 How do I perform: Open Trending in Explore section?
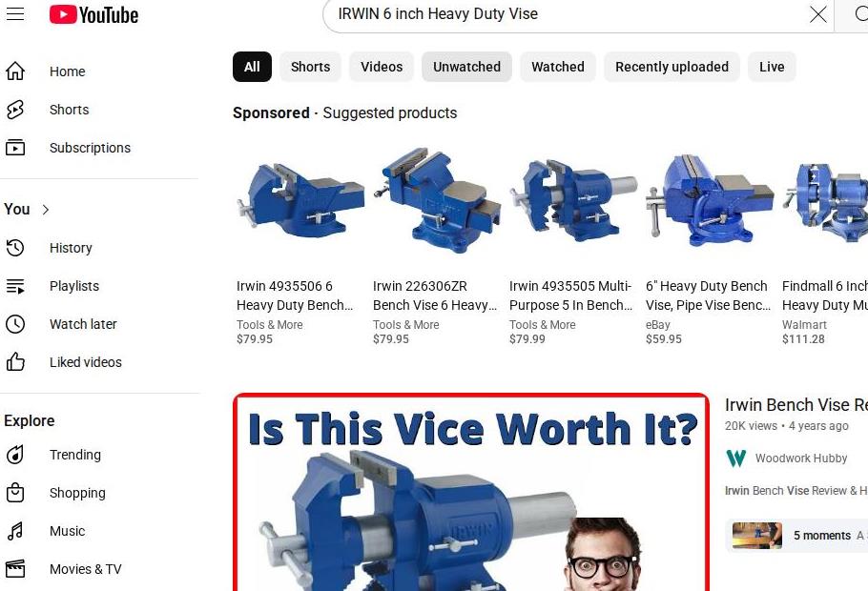click(x=74, y=455)
